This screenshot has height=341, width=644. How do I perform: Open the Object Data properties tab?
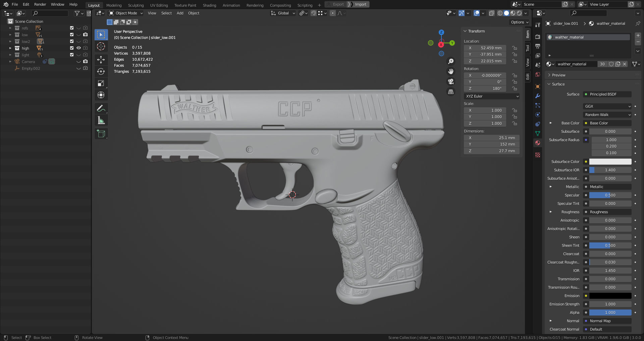pyautogui.click(x=538, y=133)
